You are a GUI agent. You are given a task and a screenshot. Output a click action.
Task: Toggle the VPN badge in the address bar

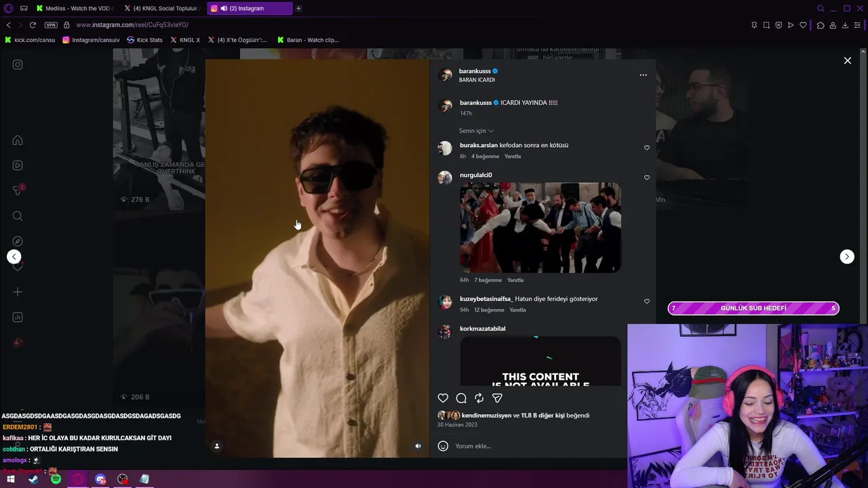pos(51,25)
